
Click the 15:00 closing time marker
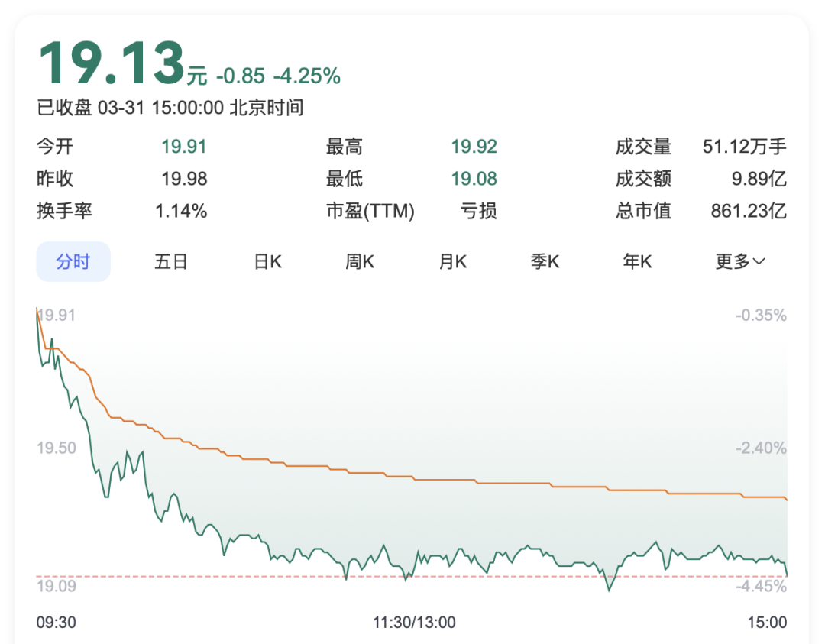(x=767, y=623)
